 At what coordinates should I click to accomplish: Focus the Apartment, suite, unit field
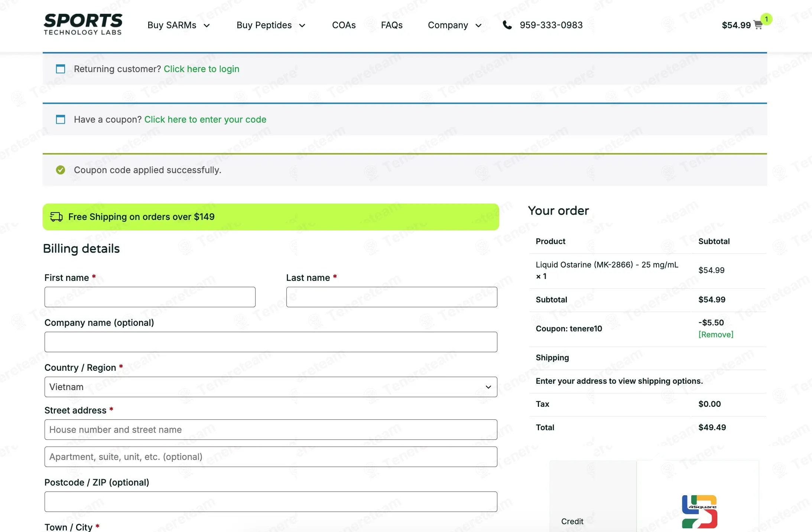tap(271, 457)
